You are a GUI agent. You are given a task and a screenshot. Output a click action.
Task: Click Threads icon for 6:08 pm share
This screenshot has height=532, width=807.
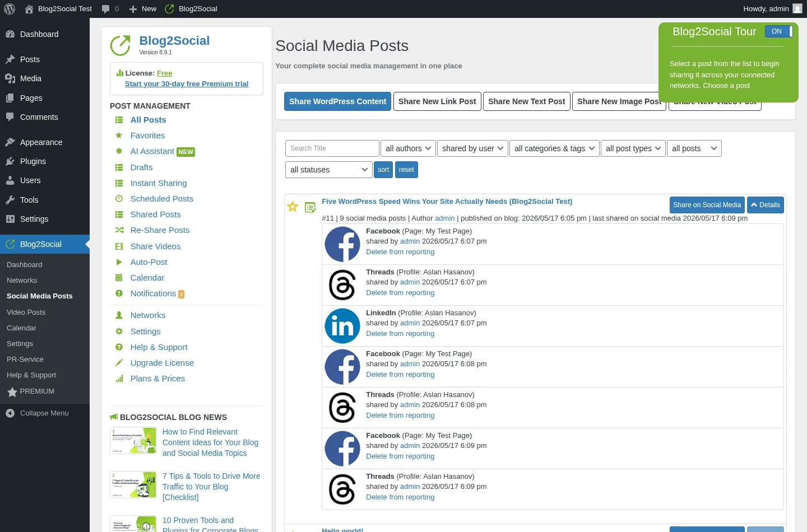[342, 408]
